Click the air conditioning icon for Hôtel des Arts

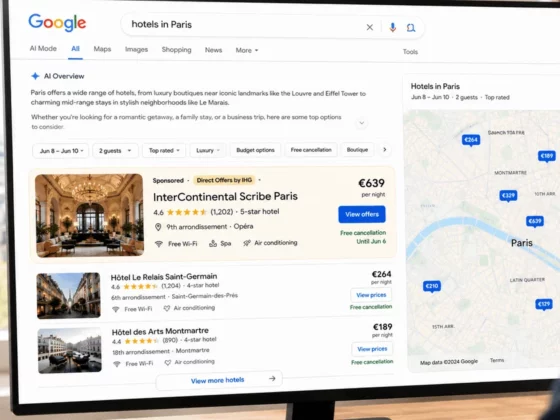168,362
